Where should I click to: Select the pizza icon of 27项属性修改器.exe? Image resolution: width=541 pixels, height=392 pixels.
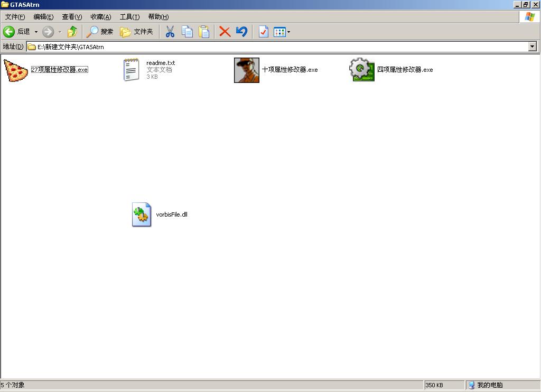[x=15, y=70]
